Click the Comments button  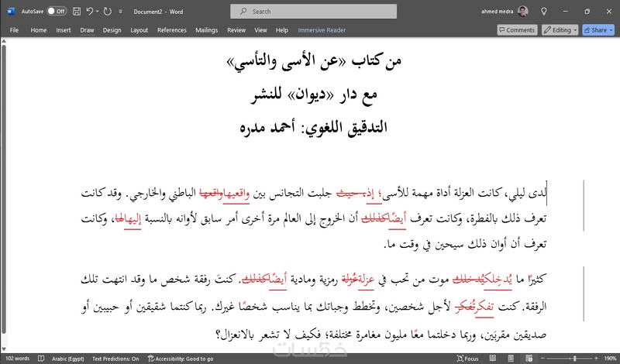(x=517, y=30)
